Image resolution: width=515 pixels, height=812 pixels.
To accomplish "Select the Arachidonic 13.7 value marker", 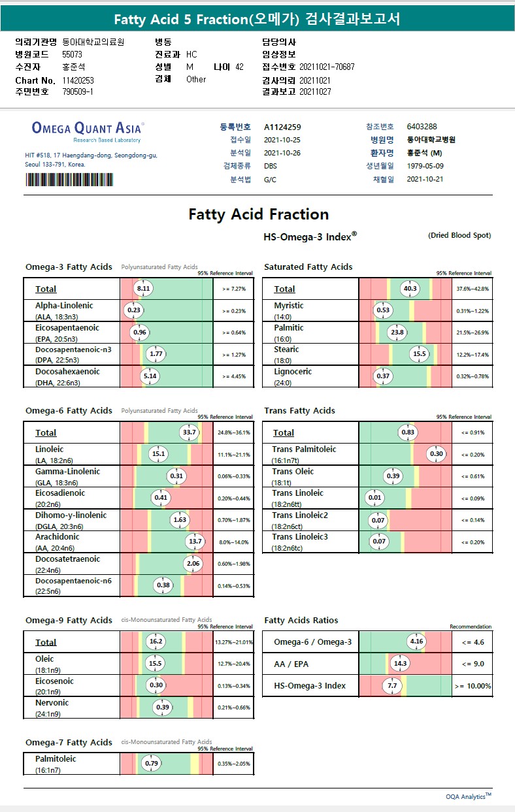I will 195,542.
